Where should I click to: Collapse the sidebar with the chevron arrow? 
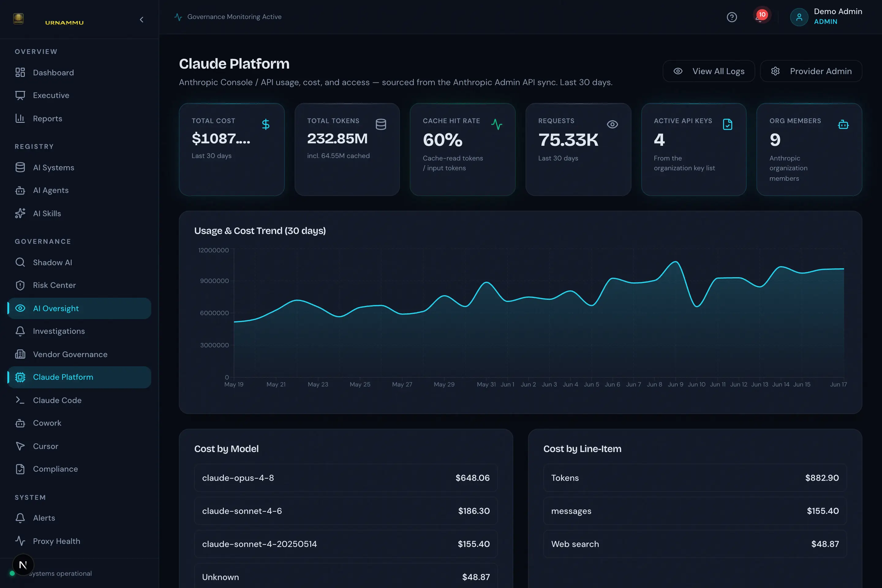[141, 20]
